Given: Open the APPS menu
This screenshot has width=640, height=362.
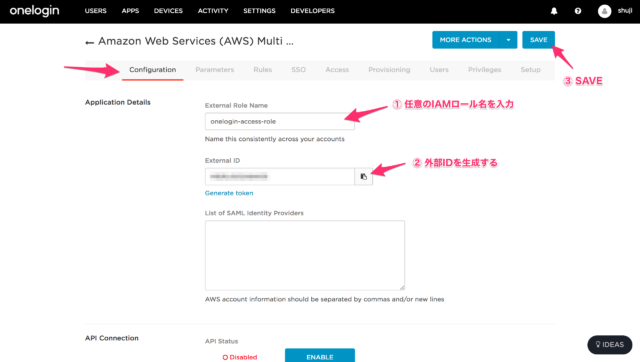Looking at the screenshot, I should click(130, 11).
